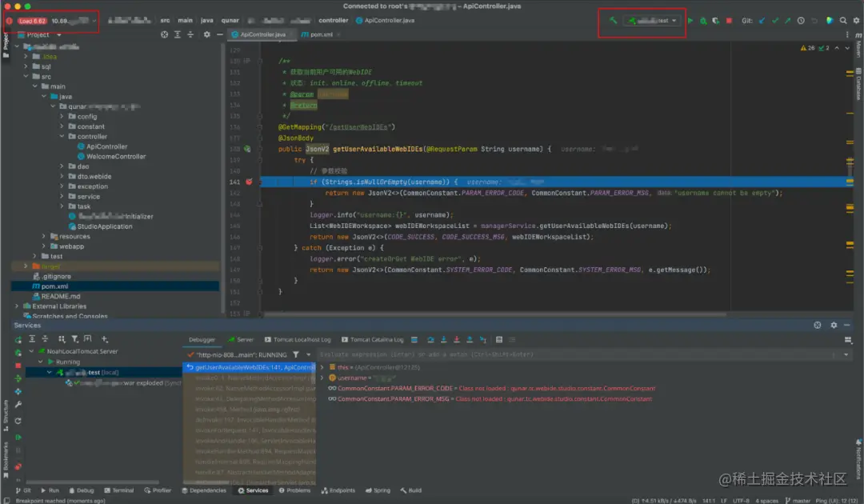Click master git branch in status bar
Screen dimensions: 864x504
click(798, 501)
